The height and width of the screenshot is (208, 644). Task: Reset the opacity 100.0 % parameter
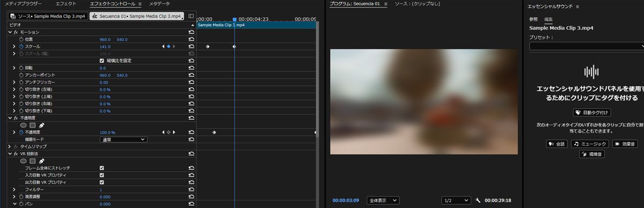[192, 132]
